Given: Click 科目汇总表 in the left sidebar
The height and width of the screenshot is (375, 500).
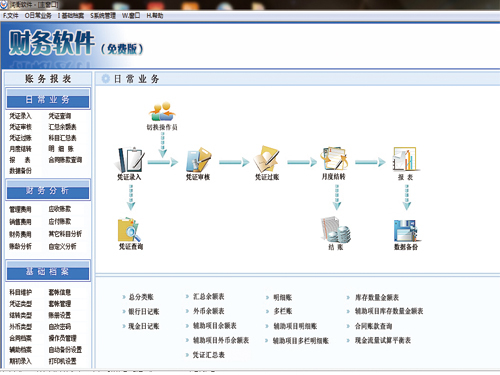Looking at the screenshot, I should (62, 138).
